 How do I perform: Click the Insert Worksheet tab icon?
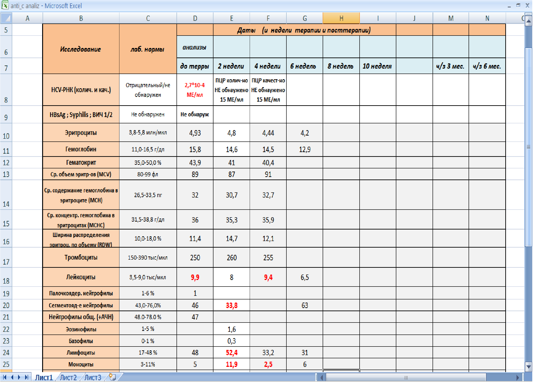coord(112,378)
